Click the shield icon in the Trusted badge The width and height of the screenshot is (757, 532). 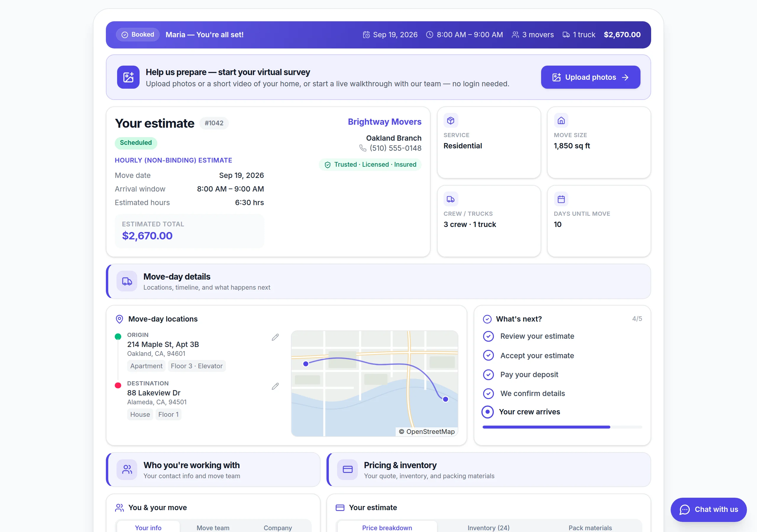(x=327, y=165)
